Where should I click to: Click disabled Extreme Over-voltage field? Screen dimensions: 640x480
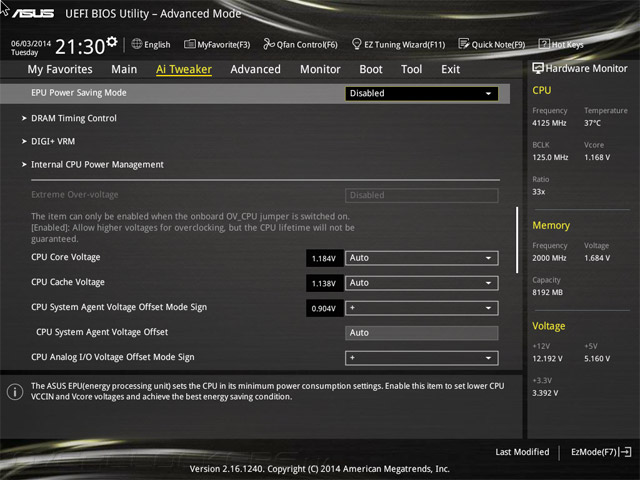[422, 195]
